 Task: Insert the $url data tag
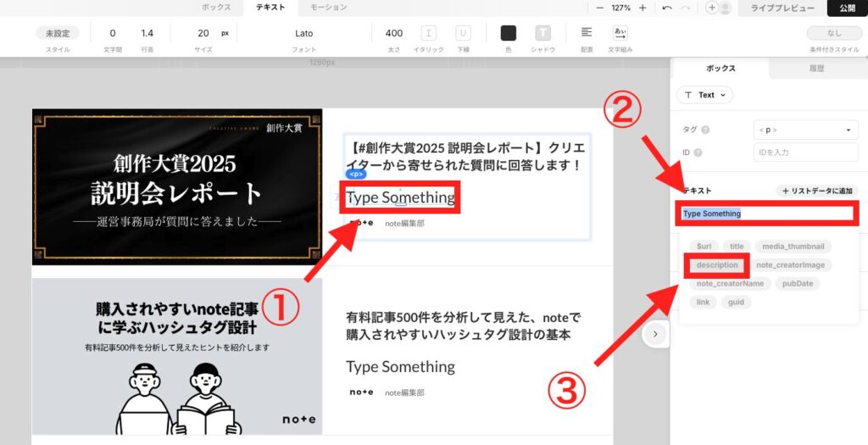click(704, 247)
